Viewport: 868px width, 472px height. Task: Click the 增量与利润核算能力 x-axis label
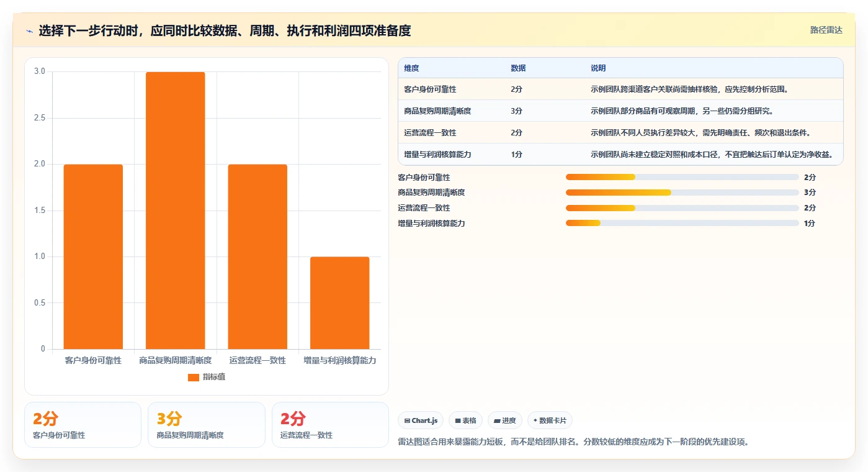(x=339, y=360)
